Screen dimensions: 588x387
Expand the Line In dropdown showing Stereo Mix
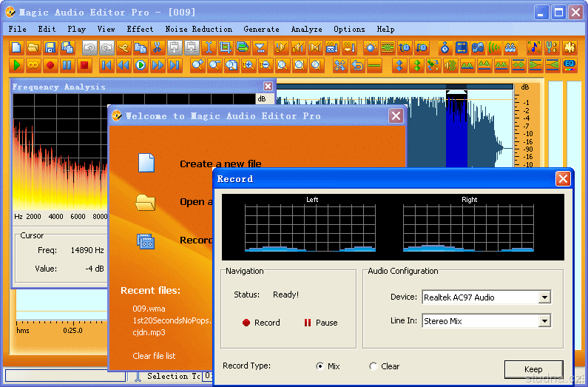pyautogui.click(x=544, y=321)
